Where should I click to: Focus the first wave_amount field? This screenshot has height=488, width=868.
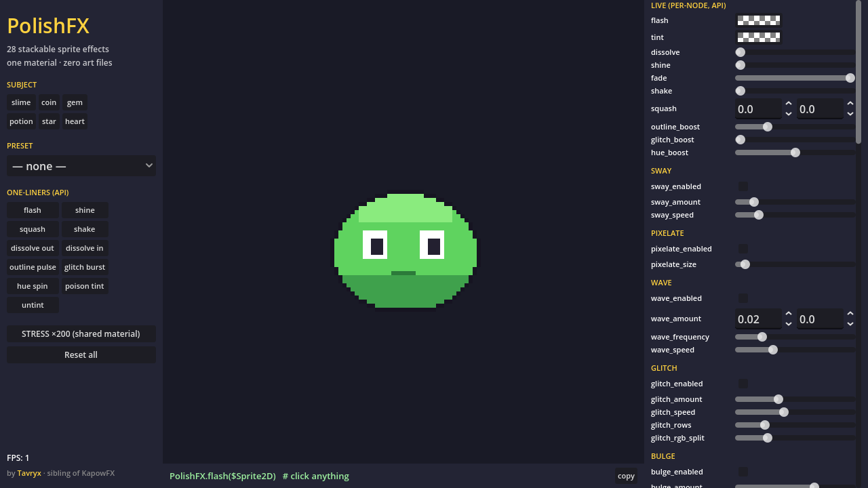758,319
